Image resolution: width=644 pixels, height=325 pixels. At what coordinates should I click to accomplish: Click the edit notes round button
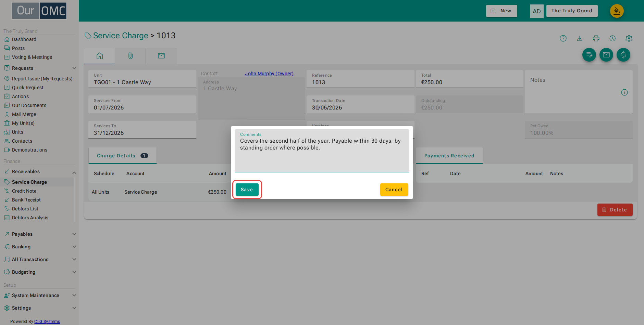pyautogui.click(x=589, y=55)
